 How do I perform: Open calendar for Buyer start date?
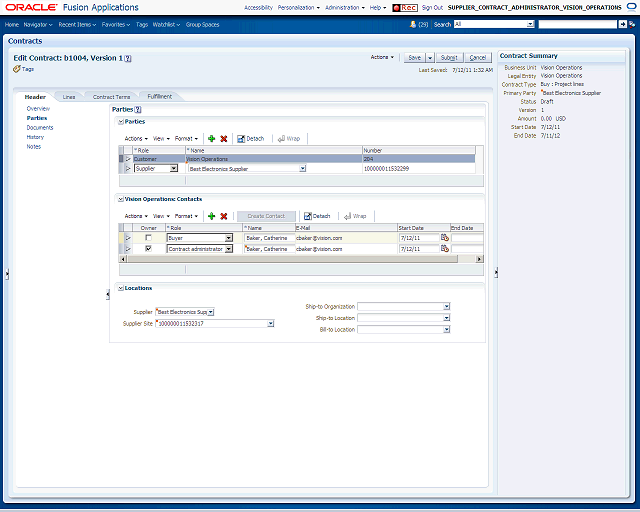point(444,238)
